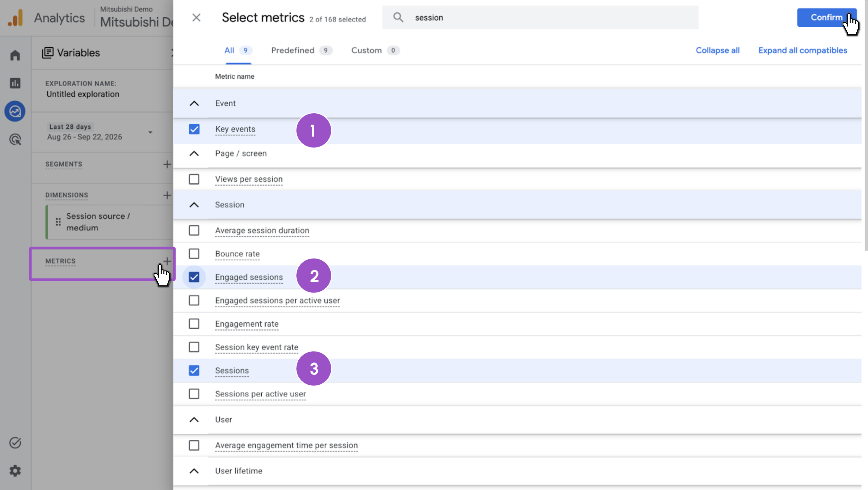Screen dimensions: 868x490
Task: Open the Advertising icon in sidebar
Action: [x=15, y=139]
